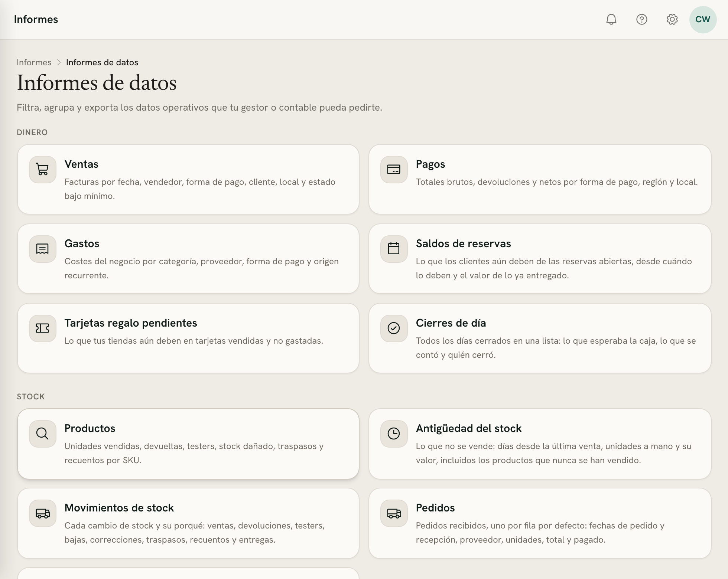Open the Cierres de día report title
Screen dimensions: 728x579
pyautogui.click(x=451, y=323)
